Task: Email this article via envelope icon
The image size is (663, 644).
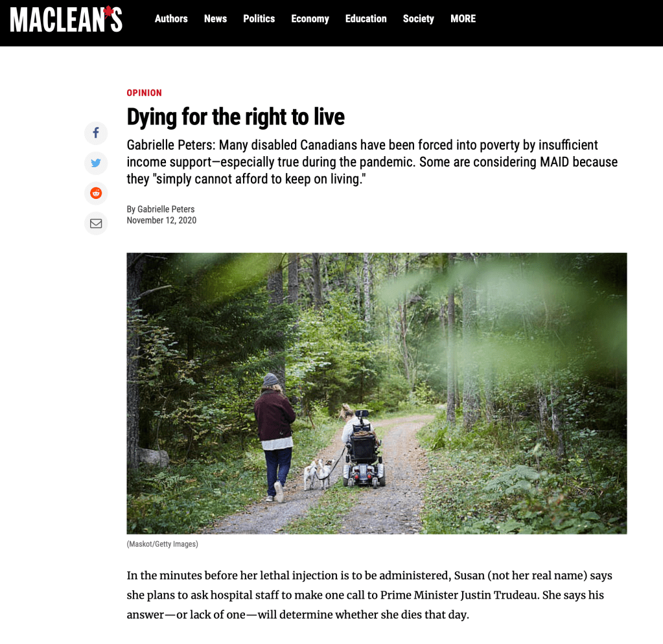Action: (x=96, y=223)
